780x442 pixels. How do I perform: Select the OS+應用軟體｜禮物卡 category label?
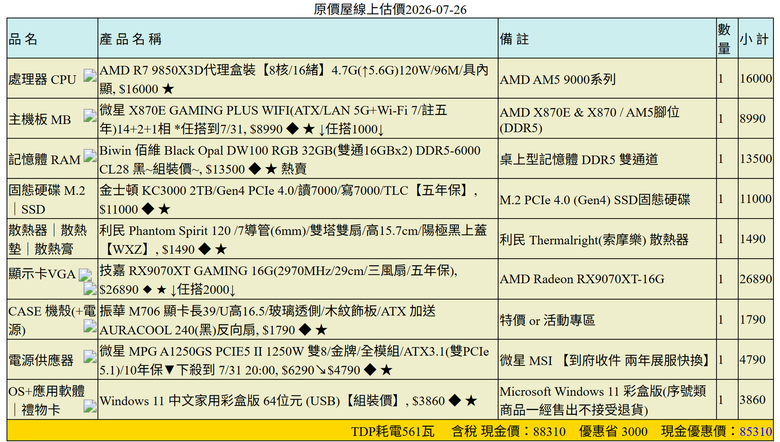click(47, 400)
